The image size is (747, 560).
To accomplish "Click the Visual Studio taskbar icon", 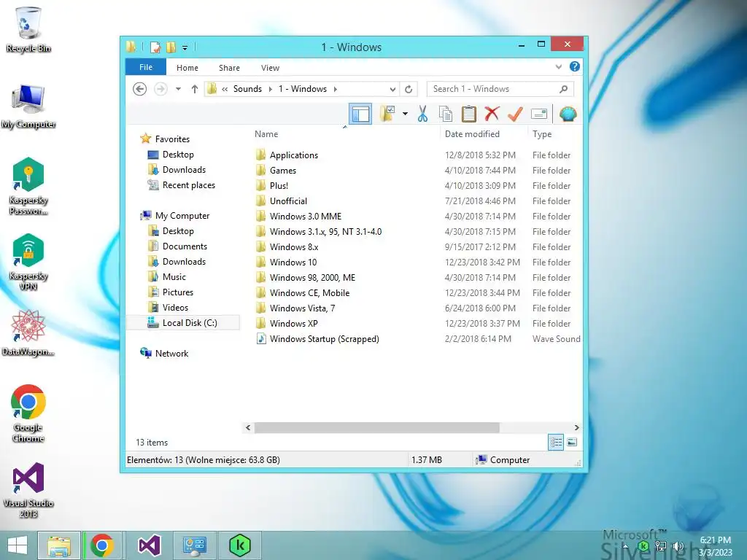I will pos(149,545).
